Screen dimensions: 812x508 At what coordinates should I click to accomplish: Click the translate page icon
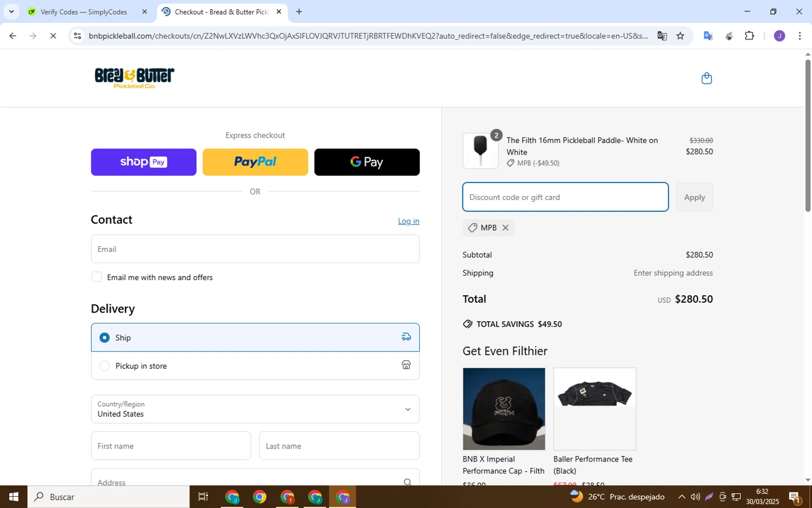click(662, 36)
